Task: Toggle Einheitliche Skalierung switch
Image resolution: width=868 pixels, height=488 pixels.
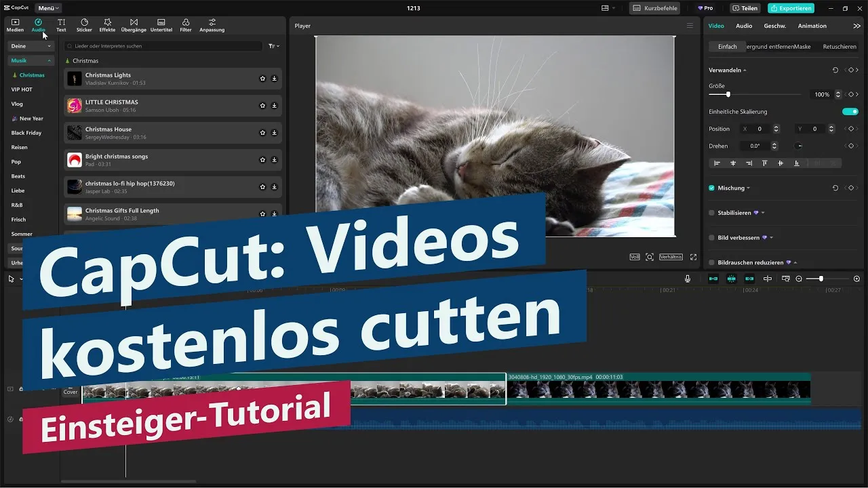Action: pos(850,111)
